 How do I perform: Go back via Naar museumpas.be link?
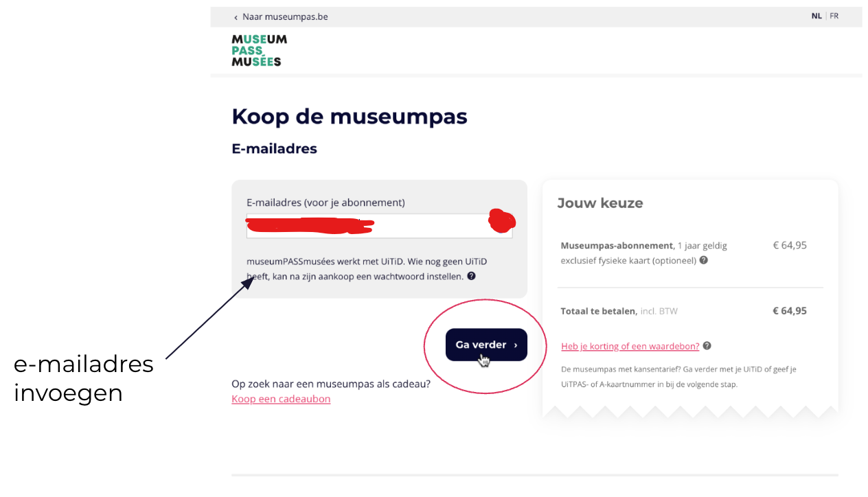[285, 16]
